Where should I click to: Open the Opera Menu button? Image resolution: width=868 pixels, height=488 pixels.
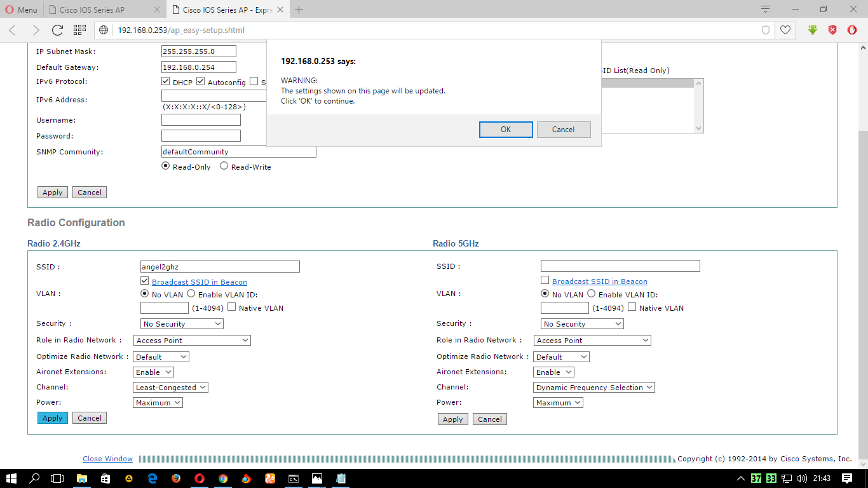click(22, 10)
